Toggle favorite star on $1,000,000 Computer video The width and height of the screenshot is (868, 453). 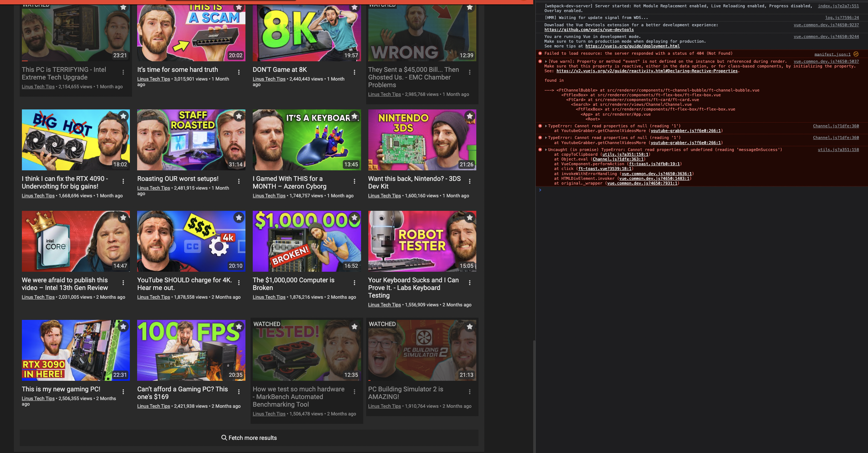(354, 217)
